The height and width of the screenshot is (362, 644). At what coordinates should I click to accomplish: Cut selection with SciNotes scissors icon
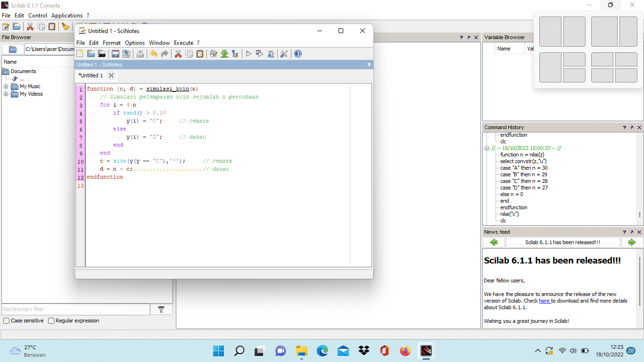click(178, 54)
